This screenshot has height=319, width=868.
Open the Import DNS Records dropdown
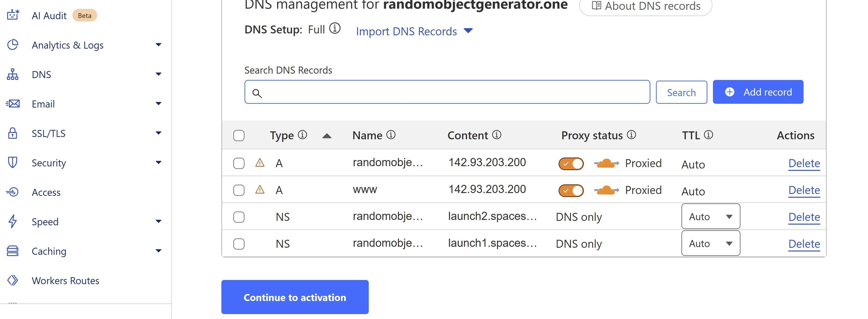(x=415, y=31)
